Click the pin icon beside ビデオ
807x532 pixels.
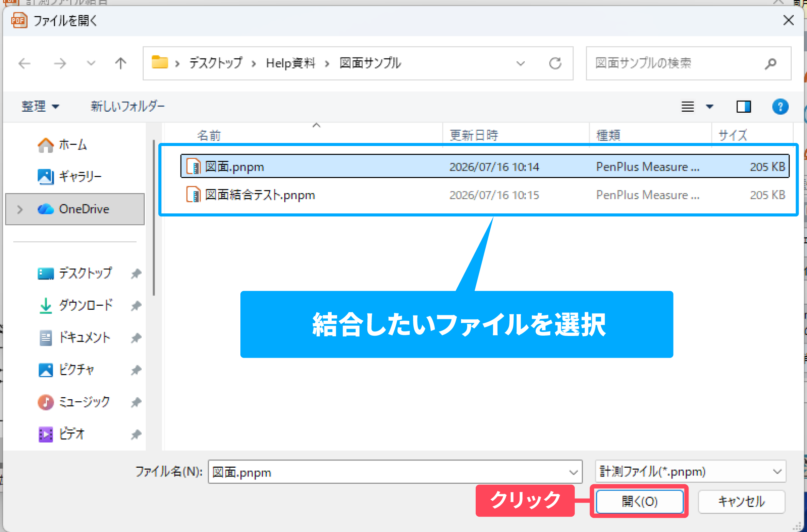click(x=136, y=434)
